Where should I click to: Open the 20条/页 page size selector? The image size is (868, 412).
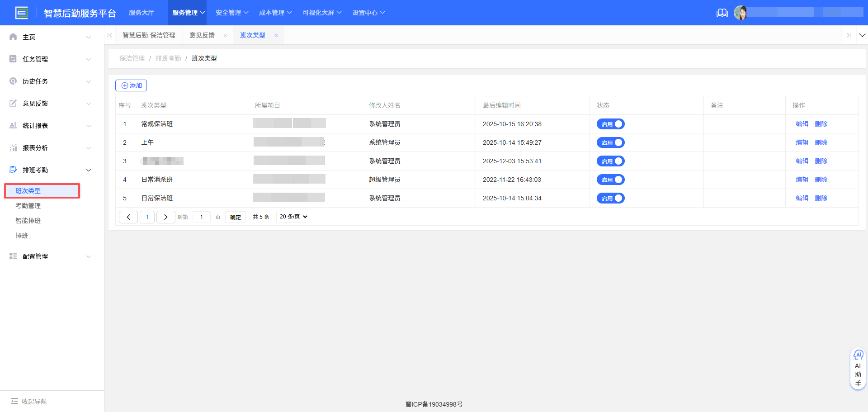click(x=292, y=216)
